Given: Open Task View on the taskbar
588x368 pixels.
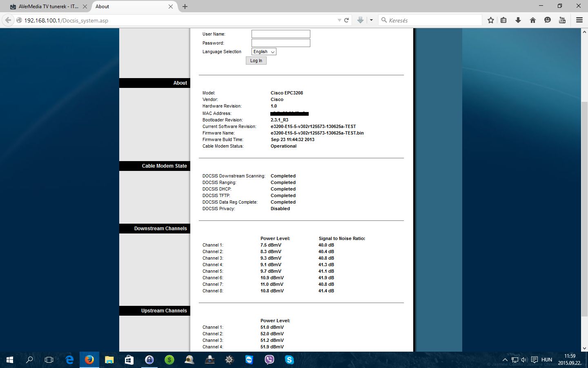Looking at the screenshot, I should click(49, 360).
